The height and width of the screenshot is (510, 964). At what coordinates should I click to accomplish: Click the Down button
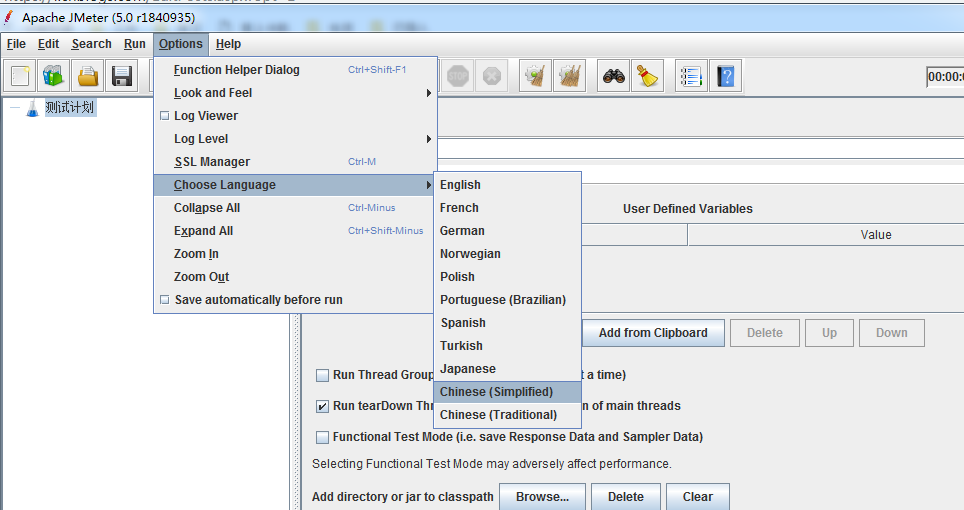click(891, 333)
